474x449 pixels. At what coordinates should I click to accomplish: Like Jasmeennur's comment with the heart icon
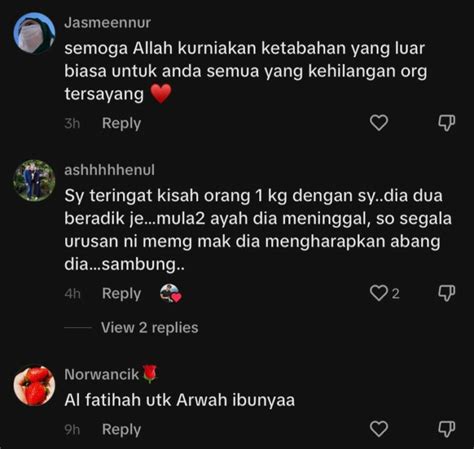click(x=379, y=123)
